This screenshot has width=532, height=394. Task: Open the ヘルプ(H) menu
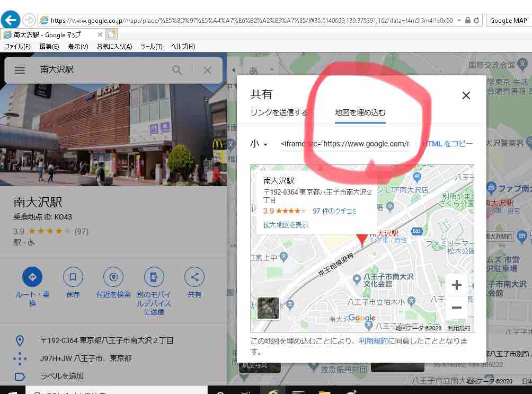tap(183, 47)
